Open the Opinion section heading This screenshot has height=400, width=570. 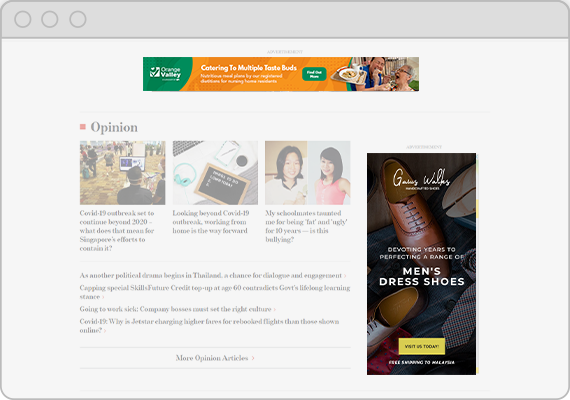[114, 127]
